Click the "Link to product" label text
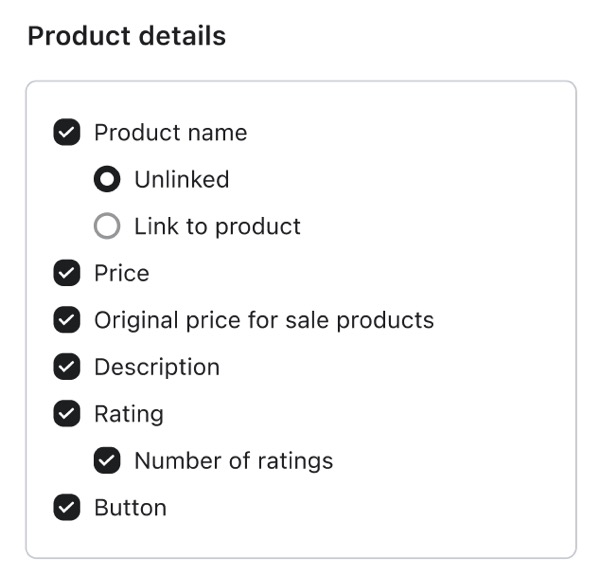 point(217,227)
